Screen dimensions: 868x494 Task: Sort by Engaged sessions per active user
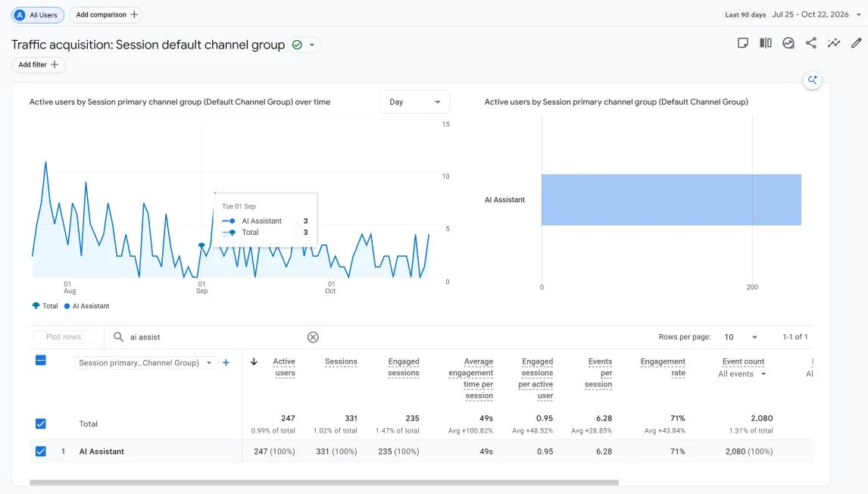pyautogui.click(x=535, y=378)
